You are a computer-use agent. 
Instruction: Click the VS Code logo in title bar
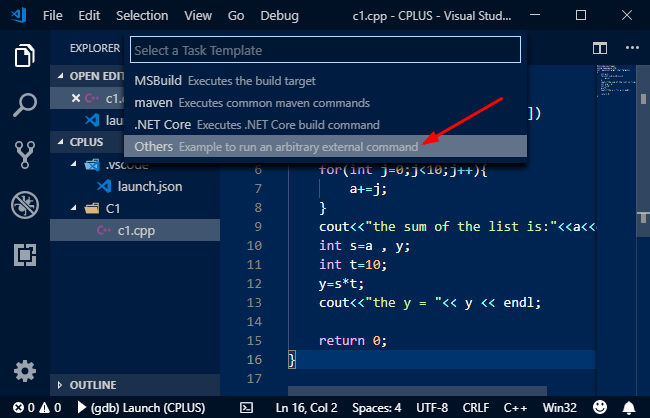19,15
